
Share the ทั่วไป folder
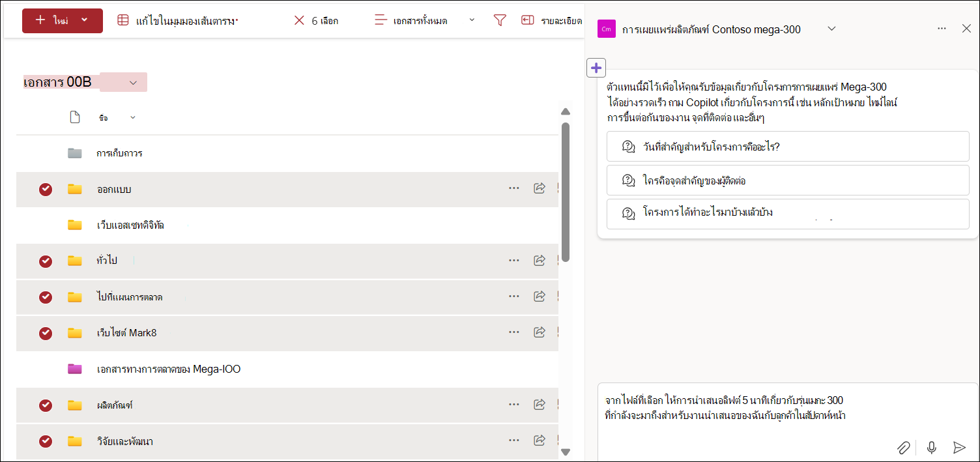pos(540,261)
